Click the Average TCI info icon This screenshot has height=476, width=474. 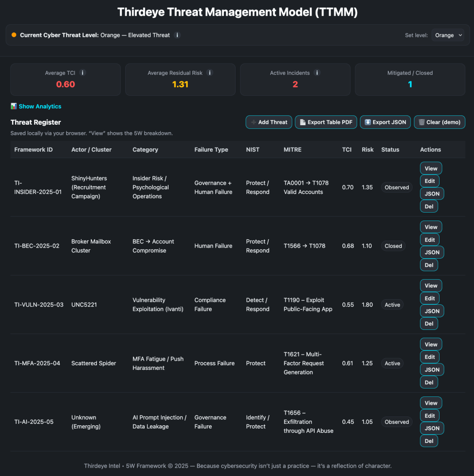coord(82,73)
